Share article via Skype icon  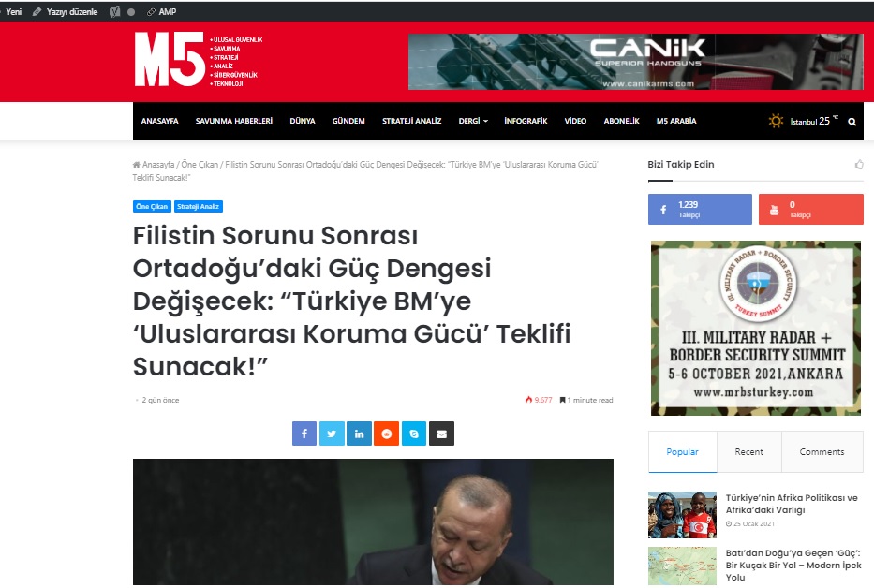pyautogui.click(x=414, y=434)
